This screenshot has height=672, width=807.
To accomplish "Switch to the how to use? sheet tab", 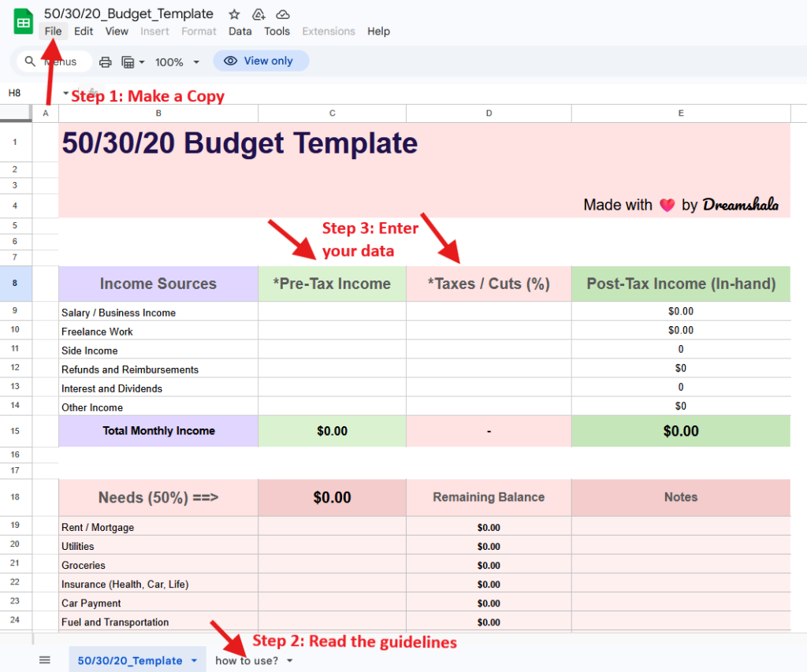I will [x=247, y=661].
